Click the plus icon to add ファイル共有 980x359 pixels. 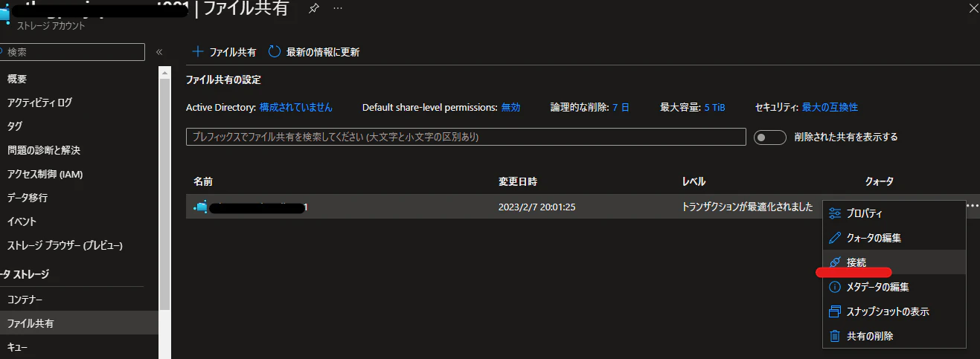click(197, 52)
